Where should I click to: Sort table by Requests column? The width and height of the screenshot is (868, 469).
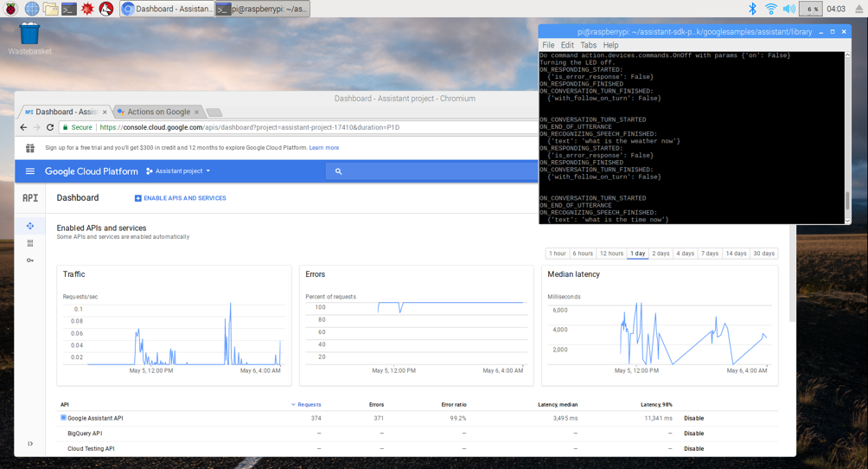point(306,405)
